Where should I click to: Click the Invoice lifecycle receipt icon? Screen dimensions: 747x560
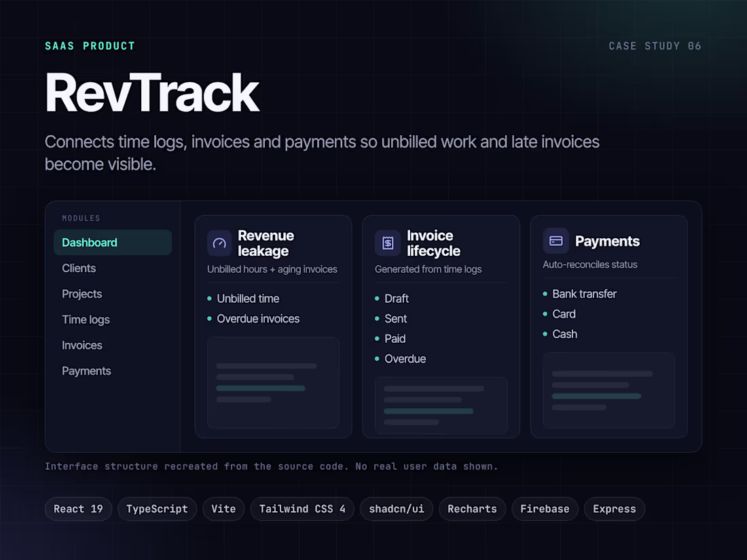387,243
